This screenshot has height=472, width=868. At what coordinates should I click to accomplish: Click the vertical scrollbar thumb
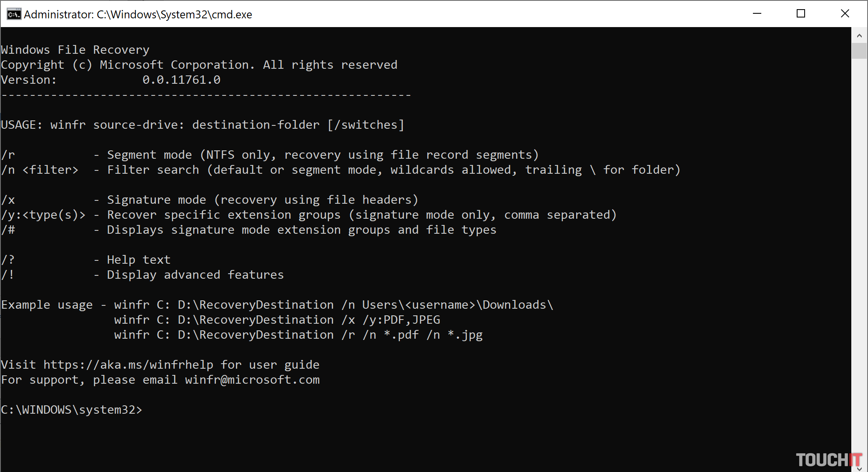(x=859, y=51)
